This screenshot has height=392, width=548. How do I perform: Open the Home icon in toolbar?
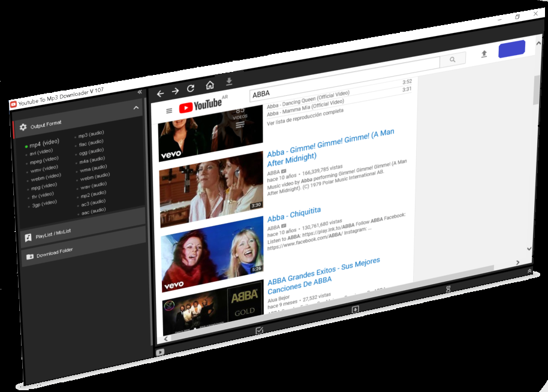point(210,85)
